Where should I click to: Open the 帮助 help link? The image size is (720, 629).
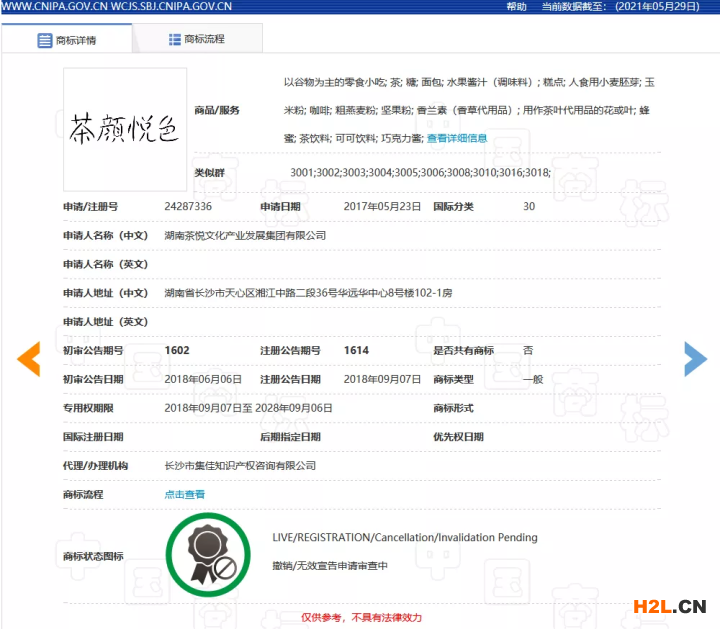tap(516, 6)
